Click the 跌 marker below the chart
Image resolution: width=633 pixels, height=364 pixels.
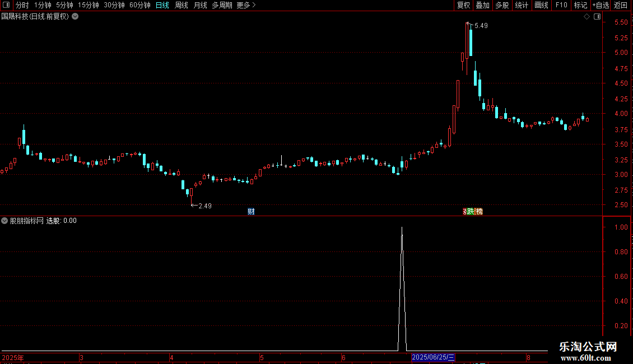coord(471,212)
